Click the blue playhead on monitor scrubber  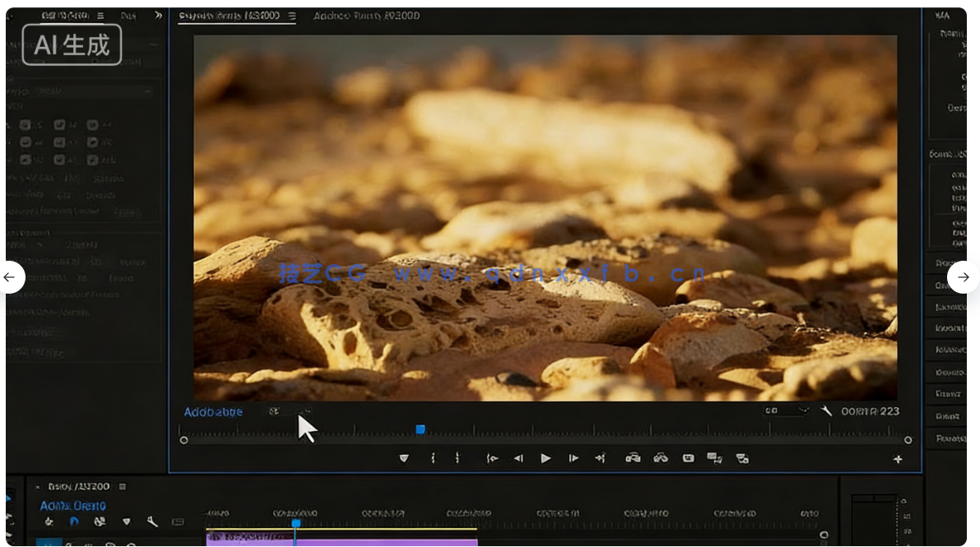point(420,429)
